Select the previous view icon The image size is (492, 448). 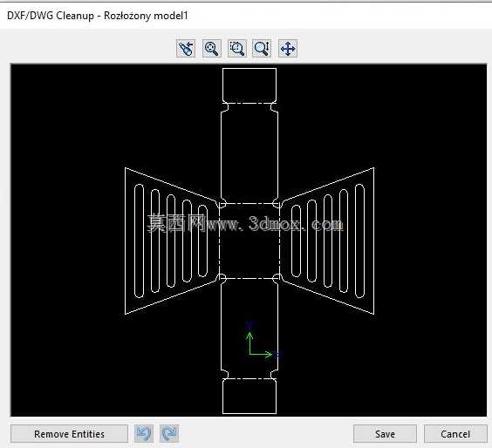coord(186,49)
